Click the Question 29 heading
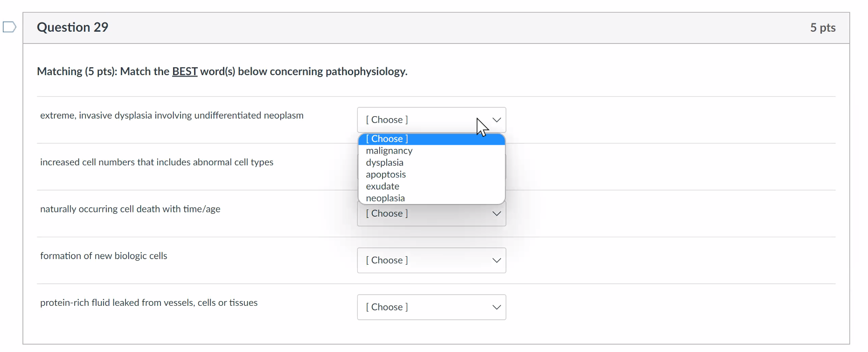The height and width of the screenshot is (352, 868). pyautogui.click(x=73, y=28)
